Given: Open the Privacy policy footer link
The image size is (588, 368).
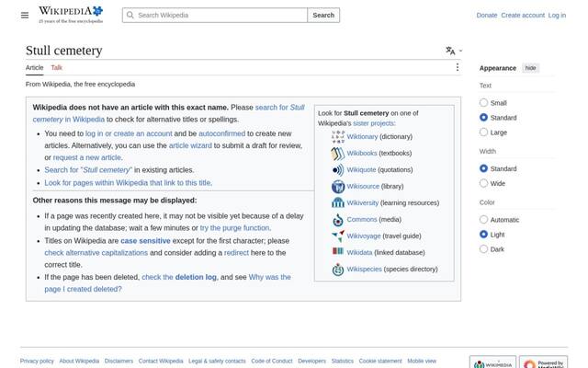Looking at the screenshot, I should click(37, 361).
